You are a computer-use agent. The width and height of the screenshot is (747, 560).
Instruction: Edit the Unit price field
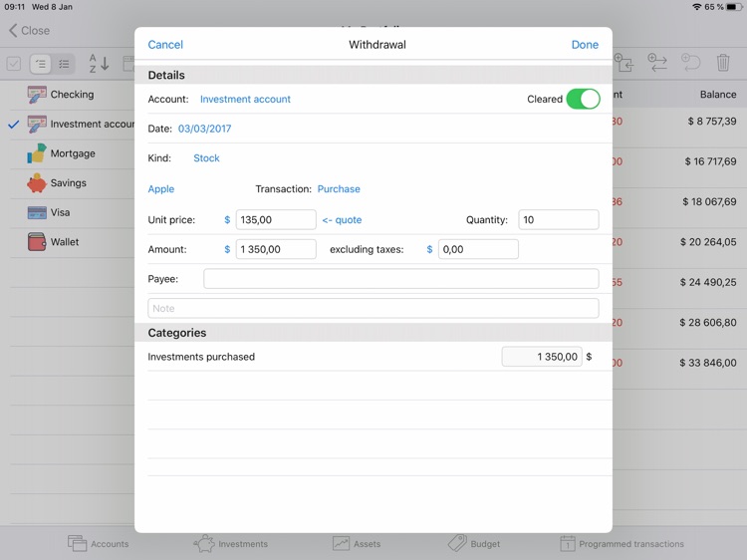(276, 219)
